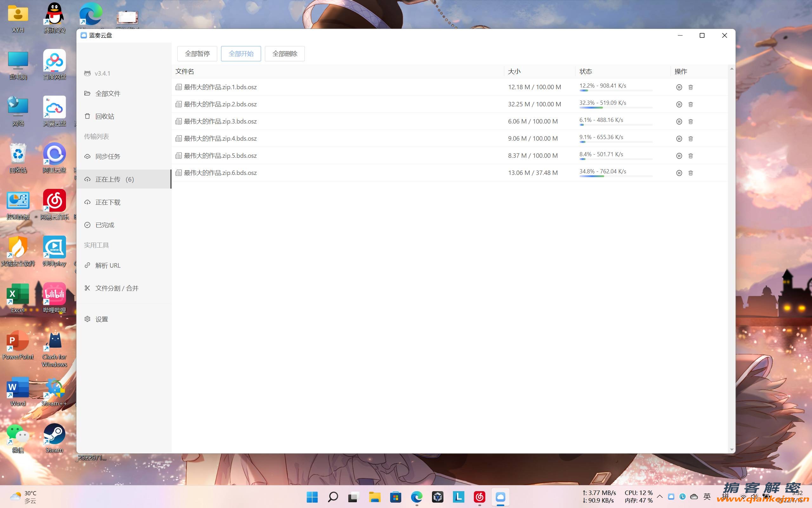This screenshot has height=508, width=812.
Task: Click the 全部开始 button
Action: (241, 54)
